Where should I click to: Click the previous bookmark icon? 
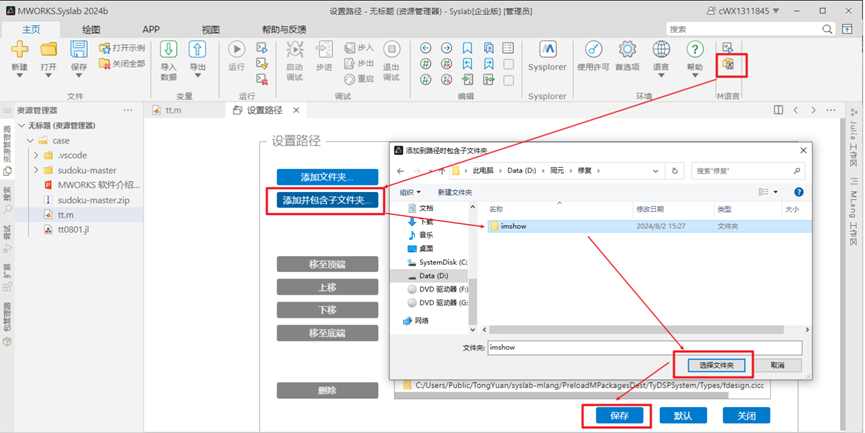[x=467, y=64]
